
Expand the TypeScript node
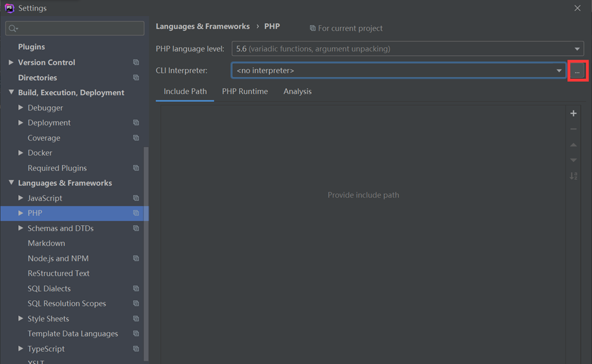click(21, 349)
